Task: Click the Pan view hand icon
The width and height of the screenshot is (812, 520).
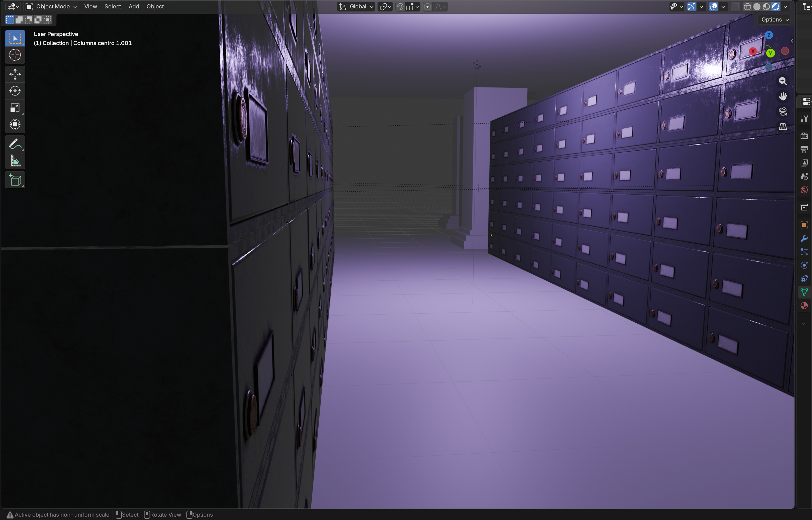Action: click(783, 96)
